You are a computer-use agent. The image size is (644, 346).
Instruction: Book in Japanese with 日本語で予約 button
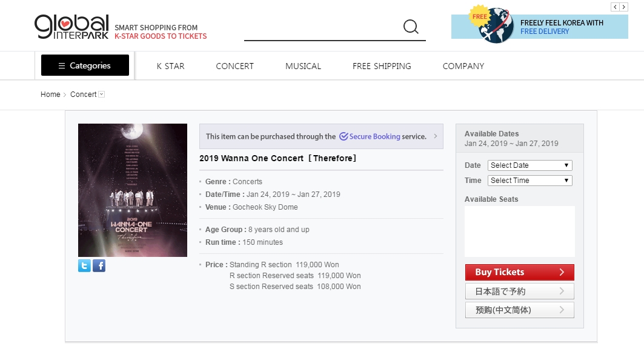[520, 291]
